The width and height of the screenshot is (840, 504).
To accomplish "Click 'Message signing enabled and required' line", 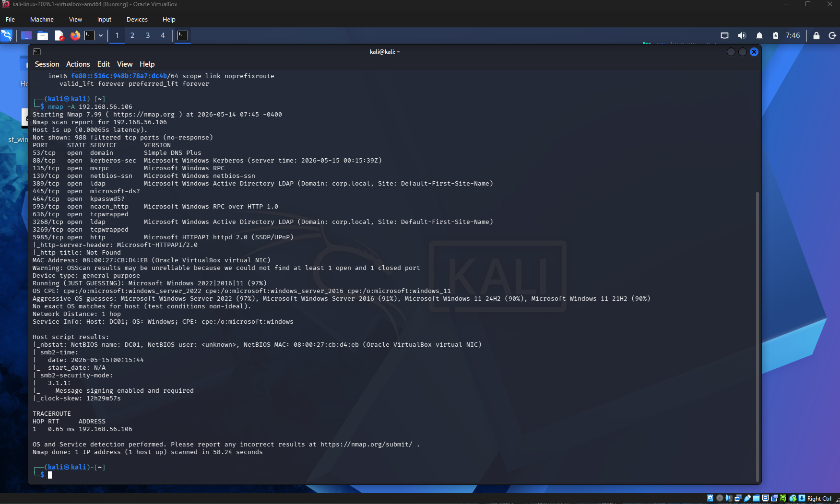I will point(125,391).
